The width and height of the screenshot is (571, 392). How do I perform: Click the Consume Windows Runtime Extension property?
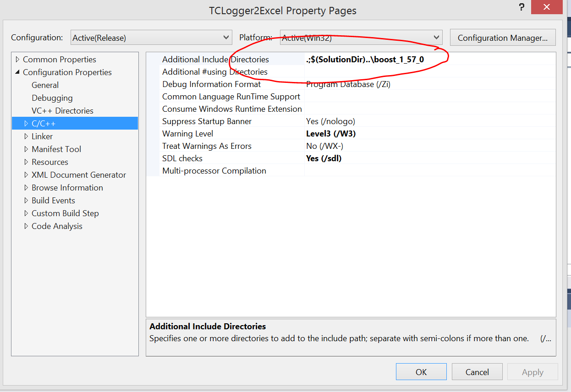[232, 109]
